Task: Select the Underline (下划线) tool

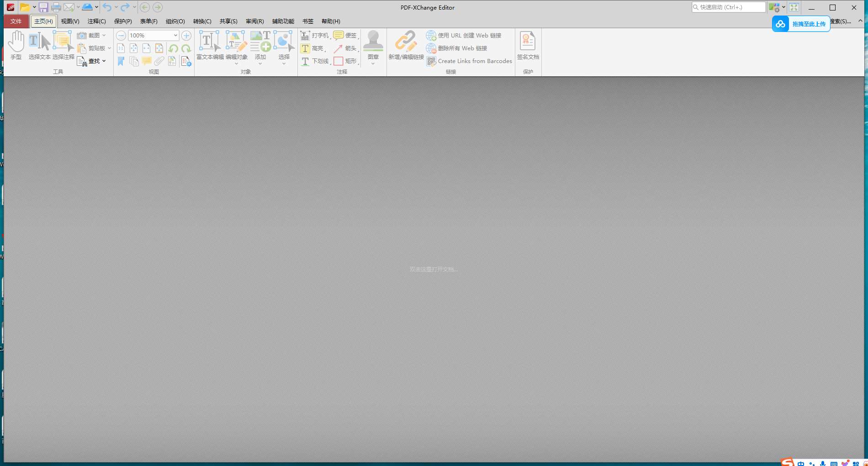Action: coord(315,61)
